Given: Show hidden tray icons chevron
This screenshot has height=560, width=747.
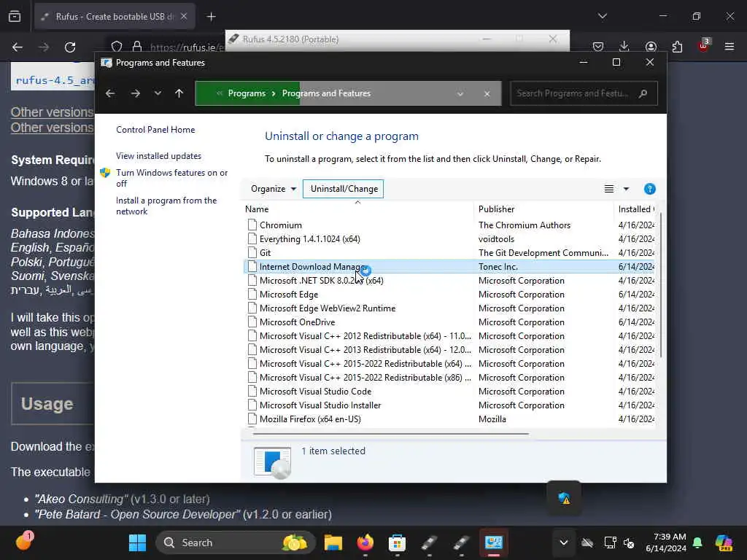Looking at the screenshot, I should (x=564, y=542).
